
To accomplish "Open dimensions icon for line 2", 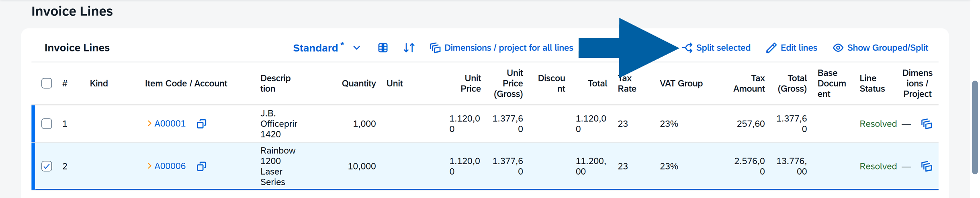I will pyautogui.click(x=927, y=166).
